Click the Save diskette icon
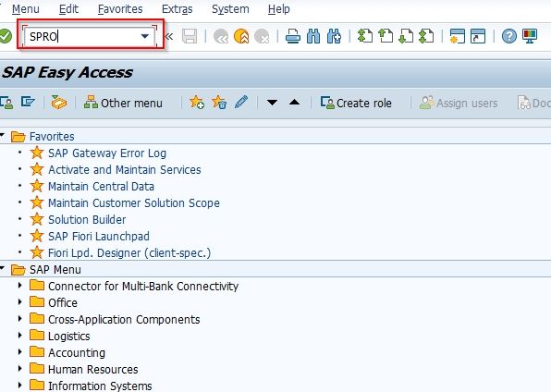The image size is (551, 392). (190, 36)
